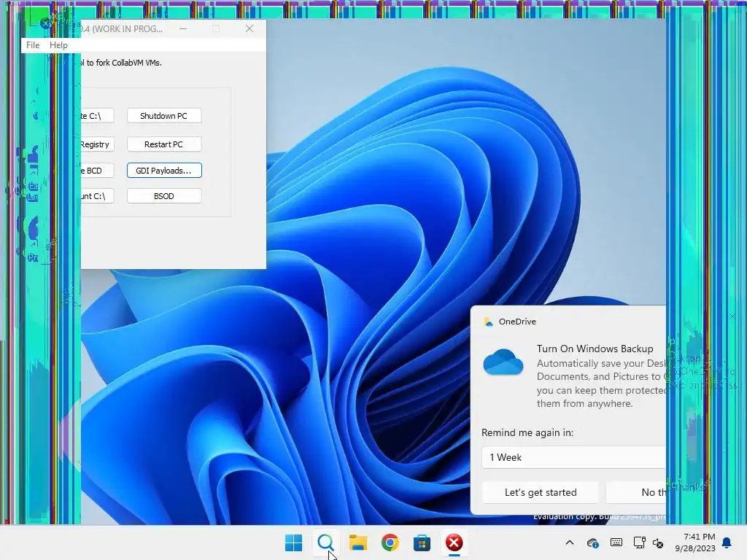
Task: Open File Explorer from taskbar
Action: (x=357, y=542)
